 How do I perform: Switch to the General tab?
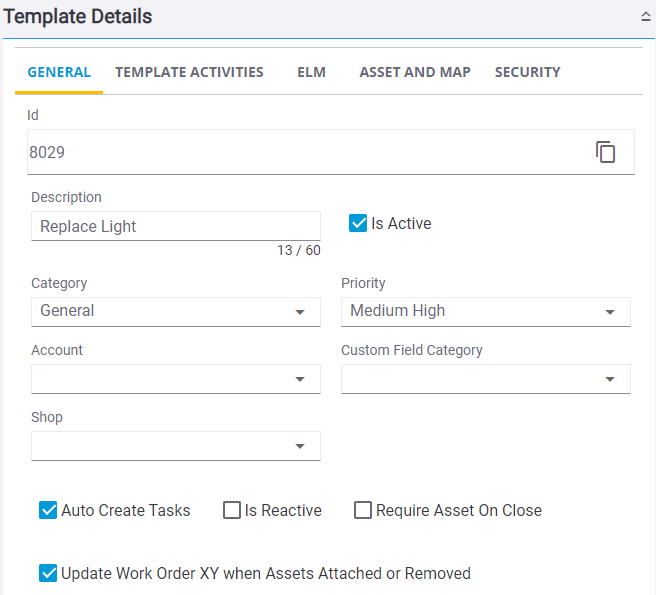click(59, 72)
